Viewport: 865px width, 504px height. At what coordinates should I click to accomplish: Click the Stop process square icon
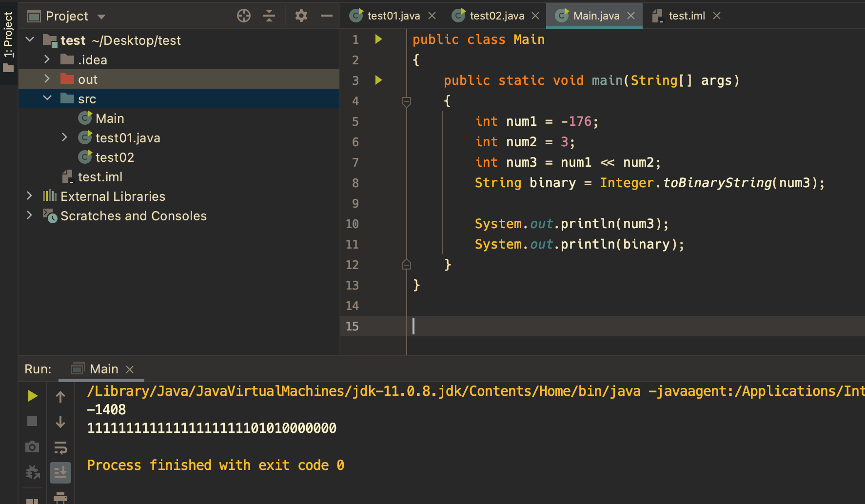pos(32,421)
